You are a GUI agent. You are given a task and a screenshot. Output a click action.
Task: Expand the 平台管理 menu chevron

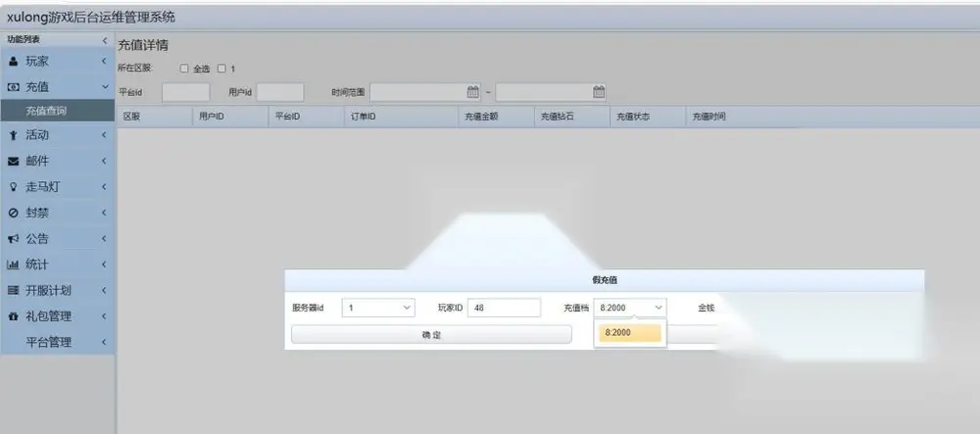105,342
